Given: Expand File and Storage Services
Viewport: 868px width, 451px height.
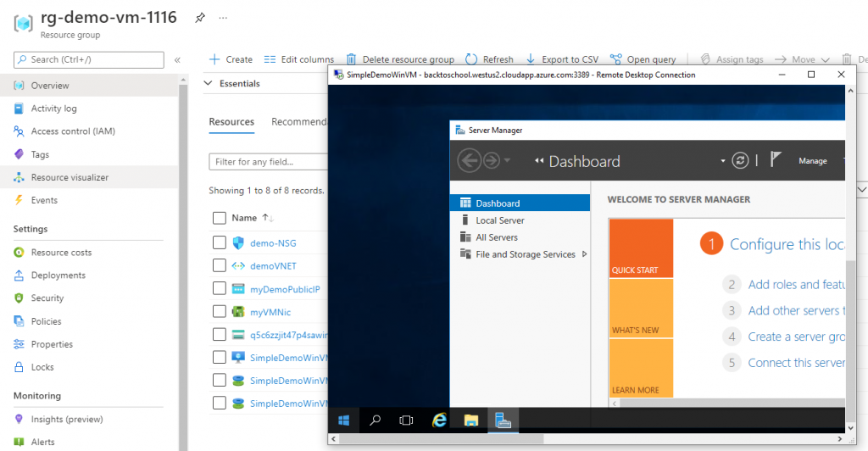Looking at the screenshot, I should click(584, 254).
